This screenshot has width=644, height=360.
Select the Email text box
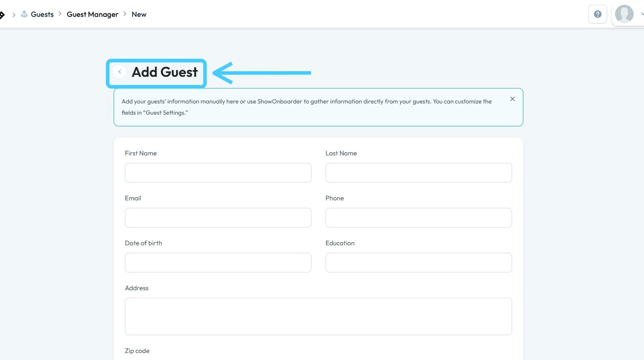pos(218,218)
